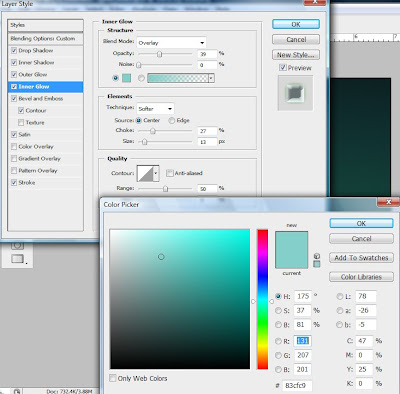Viewport: 400px width, 394px height.
Task: Expand the gradient picker dropdown arrow
Action: (x=211, y=78)
